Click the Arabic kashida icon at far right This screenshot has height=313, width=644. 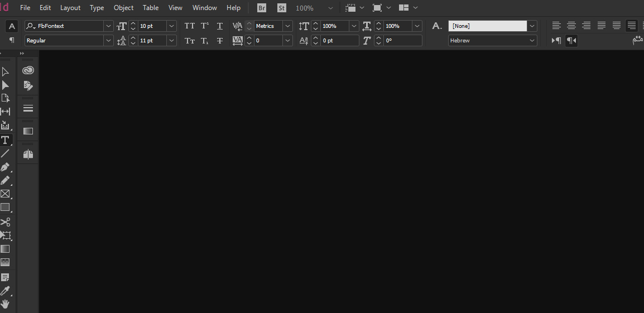coord(638,40)
